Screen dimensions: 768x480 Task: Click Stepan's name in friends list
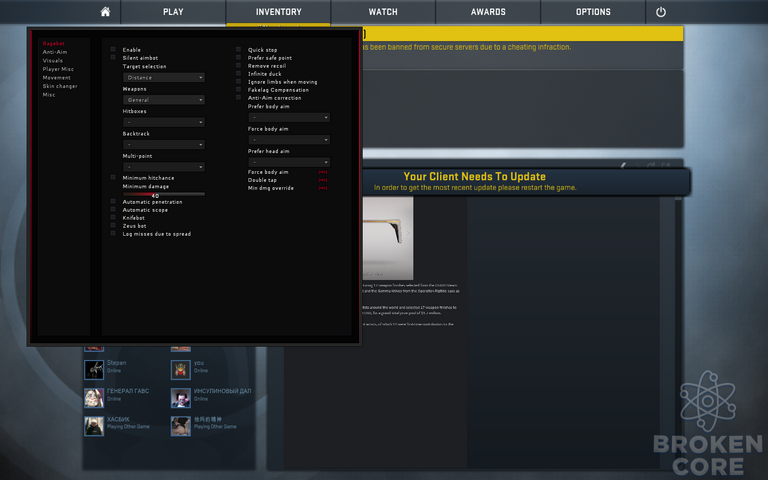click(x=117, y=363)
